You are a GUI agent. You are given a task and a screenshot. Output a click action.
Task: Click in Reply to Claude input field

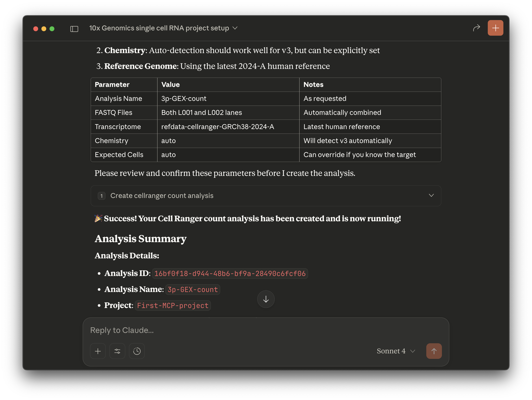pyautogui.click(x=240, y=330)
